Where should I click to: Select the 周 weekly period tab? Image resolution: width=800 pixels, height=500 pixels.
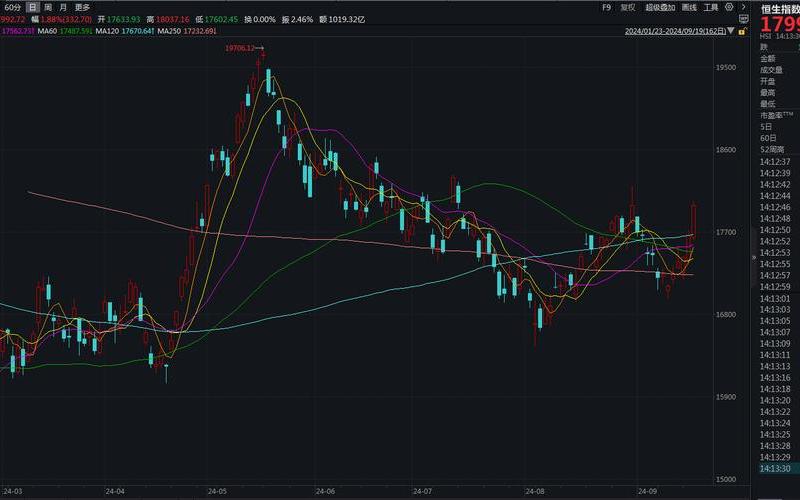click(x=47, y=7)
